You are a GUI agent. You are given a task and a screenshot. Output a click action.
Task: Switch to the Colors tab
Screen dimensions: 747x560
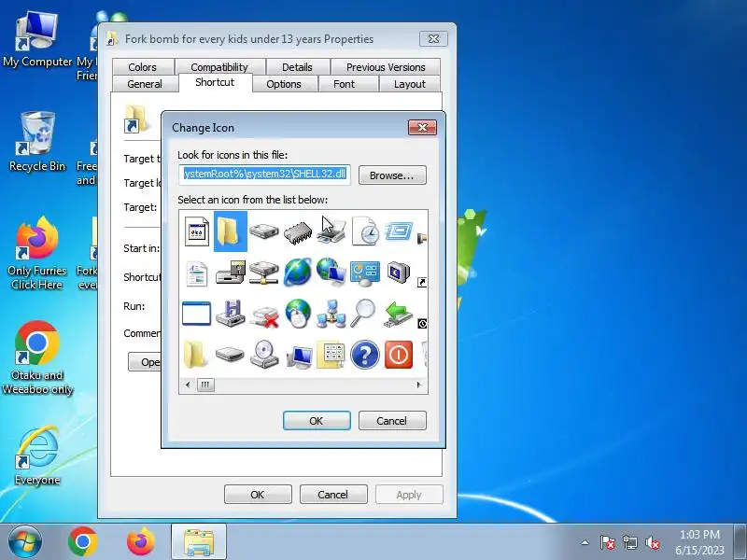click(143, 67)
